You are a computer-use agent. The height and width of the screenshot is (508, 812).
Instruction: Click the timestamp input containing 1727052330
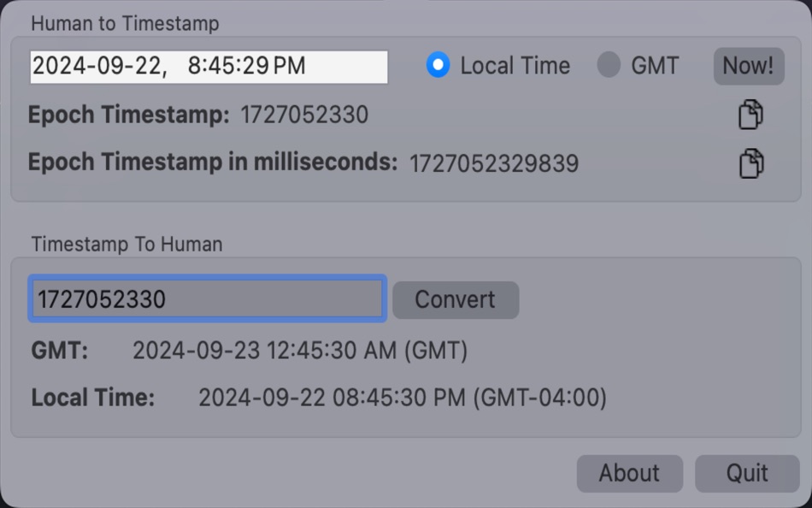(205, 298)
